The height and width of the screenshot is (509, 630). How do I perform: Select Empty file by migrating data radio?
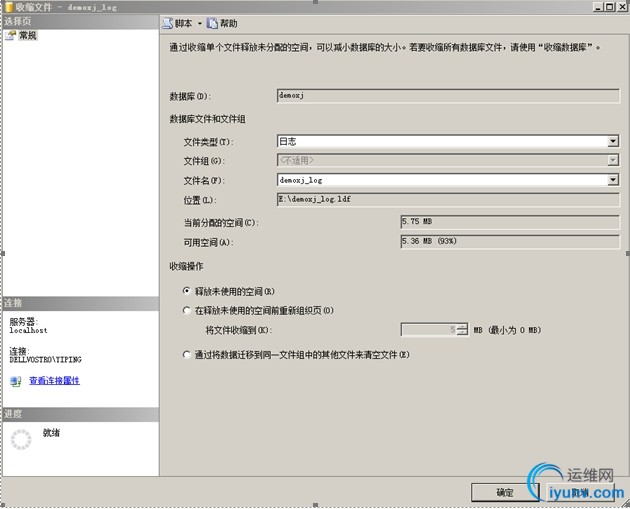click(x=186, y=354)
